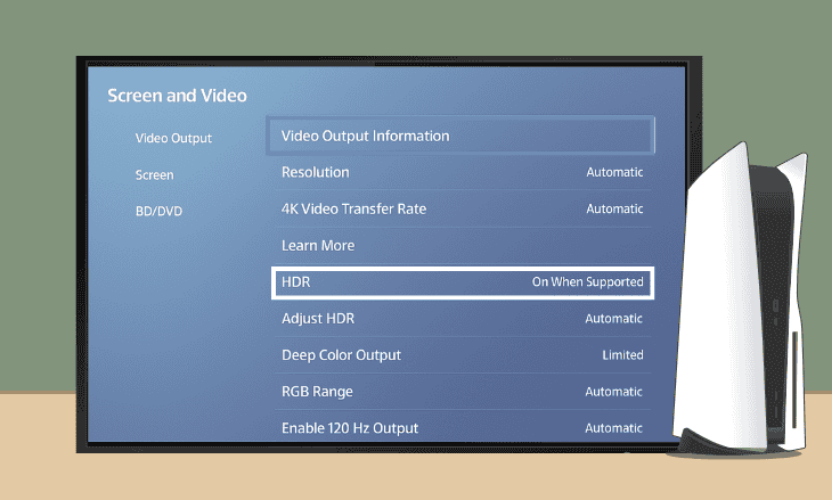
Task: Open the Adjust HDR option
Action: [318, 318]
